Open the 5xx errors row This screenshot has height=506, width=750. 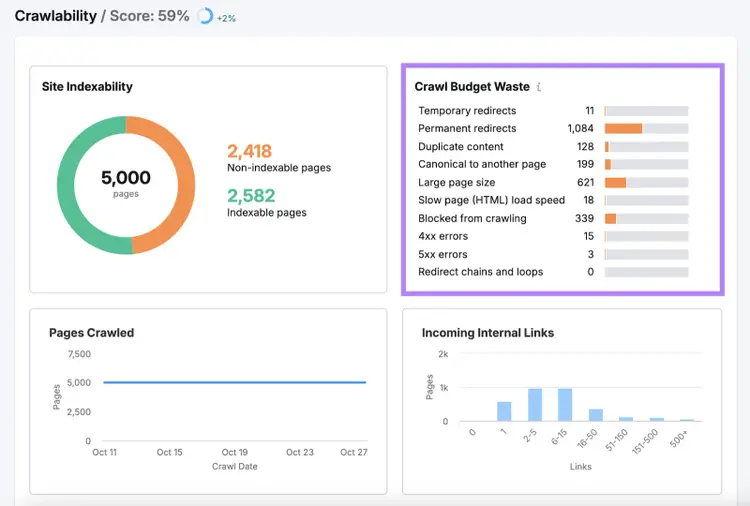(x=553, y=254)
